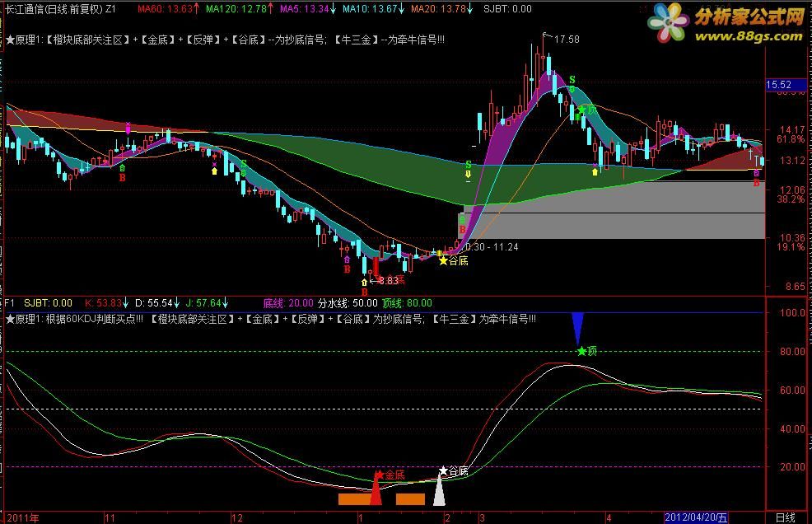Click the 8.83 low price label
This screenshot has height=524, width=812.
389,281
